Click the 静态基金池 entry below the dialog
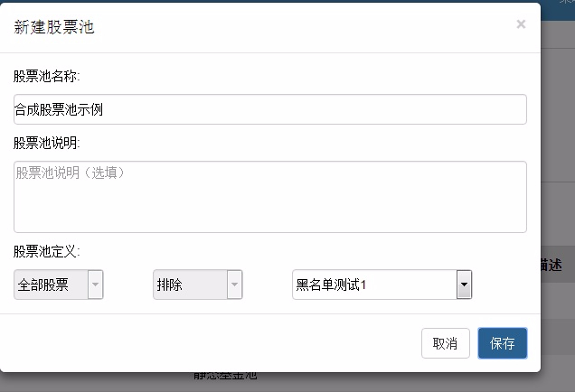The image size is (575, 392). point(226,377)
